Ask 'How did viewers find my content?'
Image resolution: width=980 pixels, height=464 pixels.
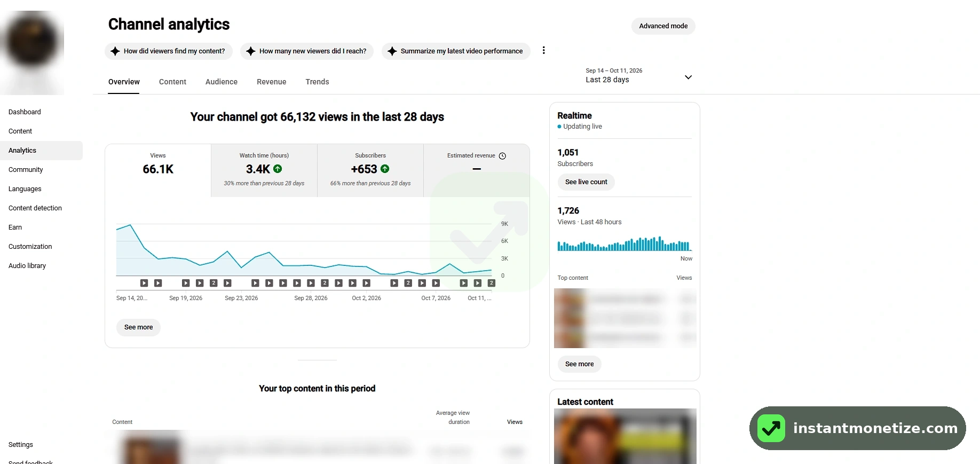point(169,51)
